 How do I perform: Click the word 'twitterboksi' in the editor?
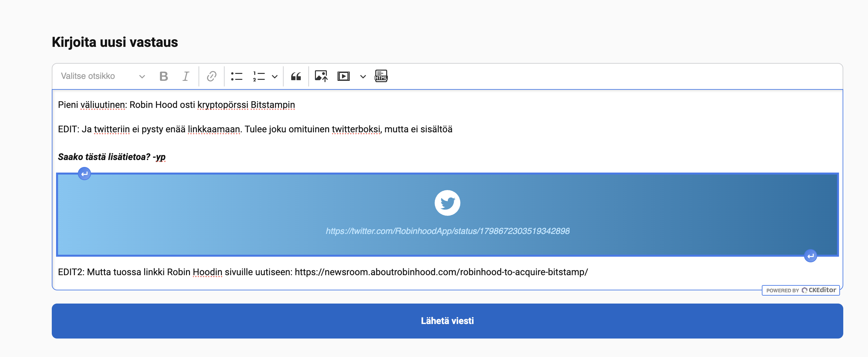pos(356,129)
